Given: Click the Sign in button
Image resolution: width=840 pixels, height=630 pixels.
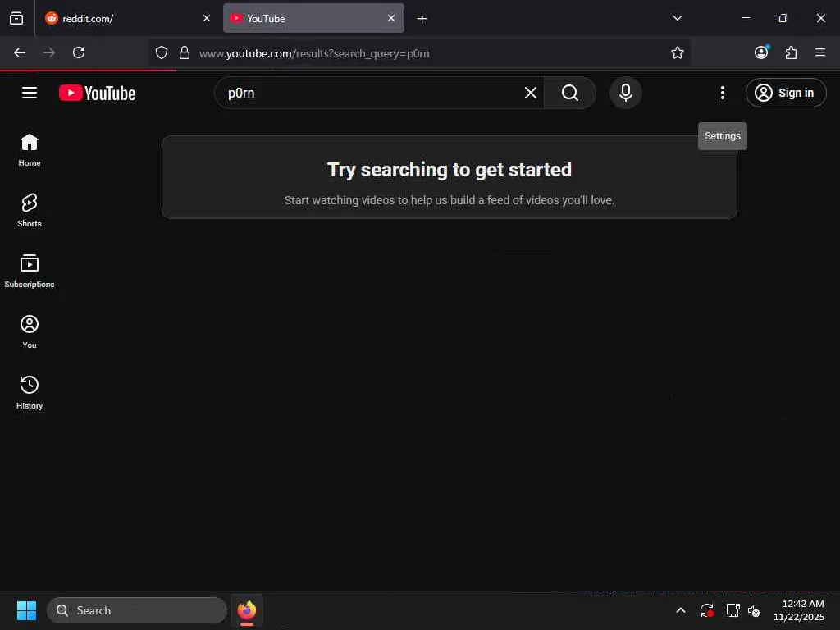Looking at the screenshot, I should [785, 93].
